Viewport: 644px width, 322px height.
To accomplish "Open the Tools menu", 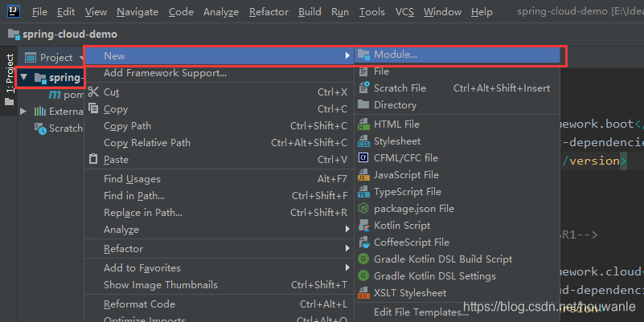I will tap(372, 12).
